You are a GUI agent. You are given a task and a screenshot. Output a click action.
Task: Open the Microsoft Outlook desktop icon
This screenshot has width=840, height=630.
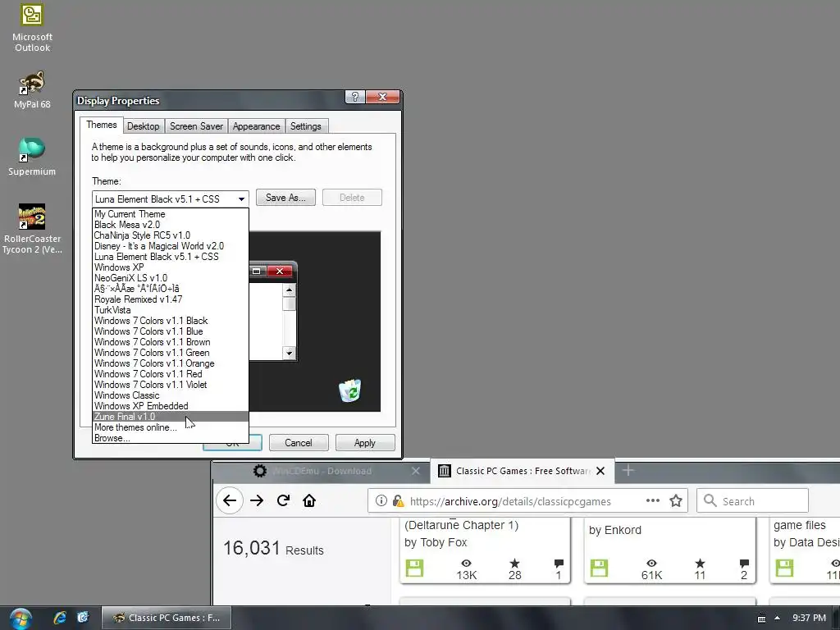pyautogui.click(x=32, y=28)
